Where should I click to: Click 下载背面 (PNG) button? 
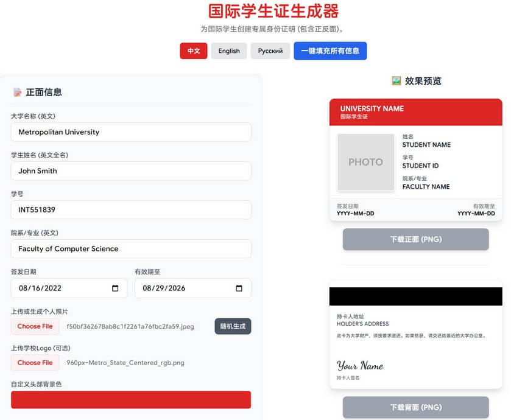pos(415,407)
